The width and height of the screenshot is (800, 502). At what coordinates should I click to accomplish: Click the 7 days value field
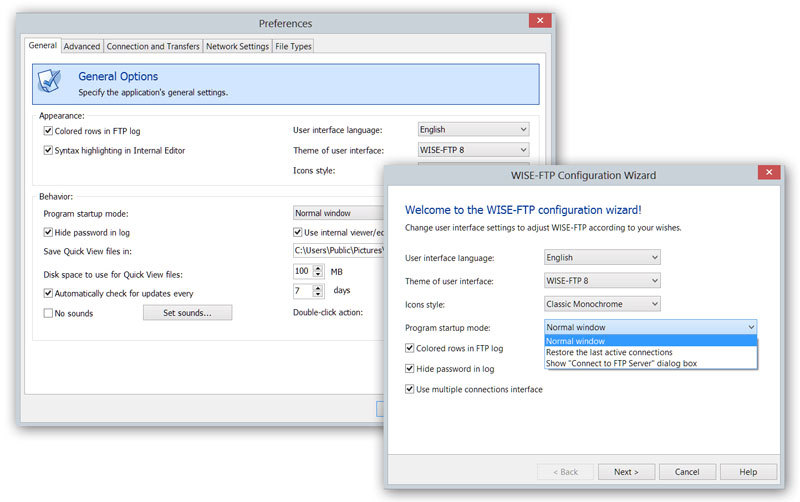click(x=303, y=290)
